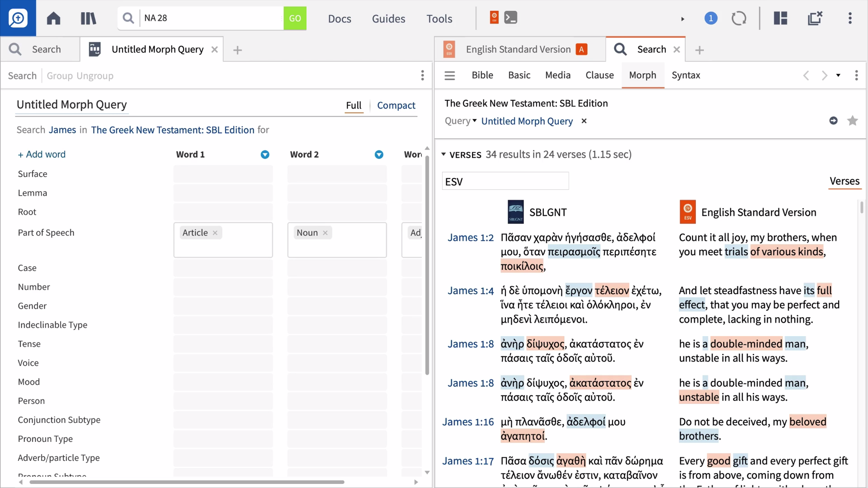This screenshot has height=488, width=868.
Task: Expand the shortcuts overflow arrow
Action: (683, 19)
